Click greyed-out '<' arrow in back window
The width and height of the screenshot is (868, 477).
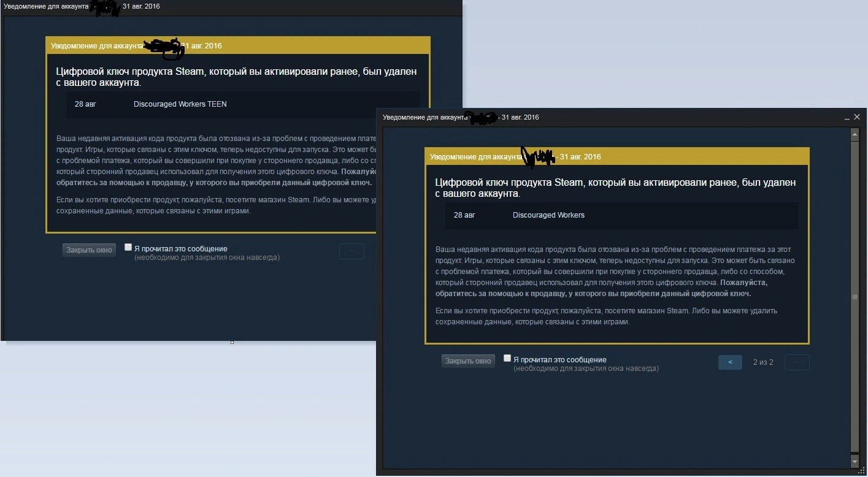[x=351, y=251]
